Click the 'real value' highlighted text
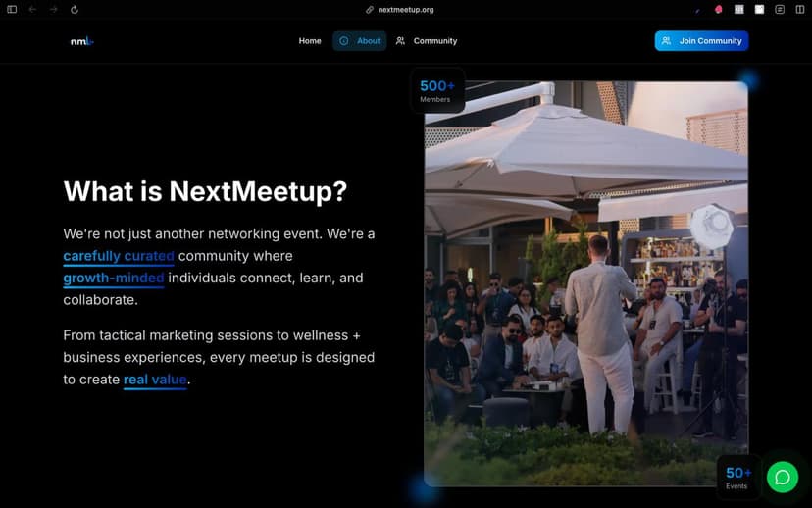 (155, 380)
